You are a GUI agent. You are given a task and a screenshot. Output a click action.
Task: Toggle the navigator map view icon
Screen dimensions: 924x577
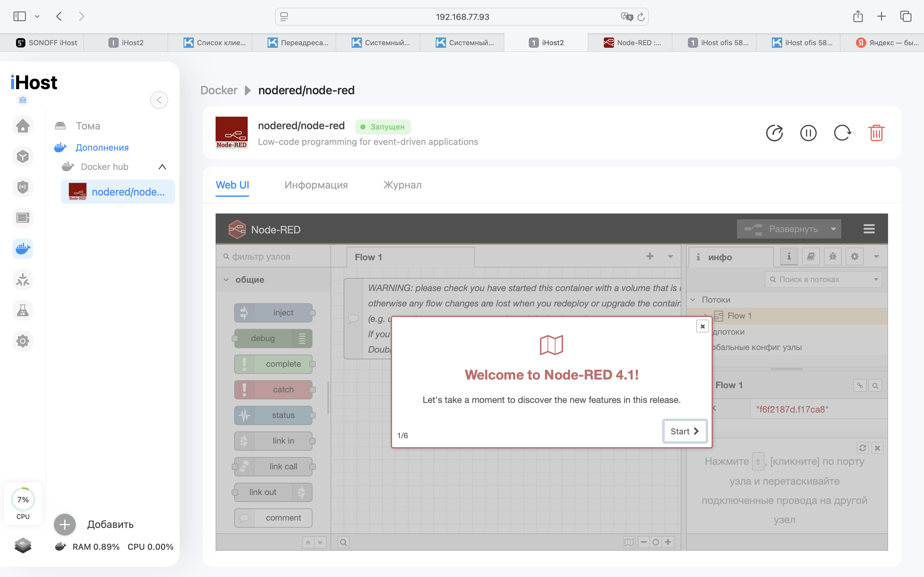point(629,542)
